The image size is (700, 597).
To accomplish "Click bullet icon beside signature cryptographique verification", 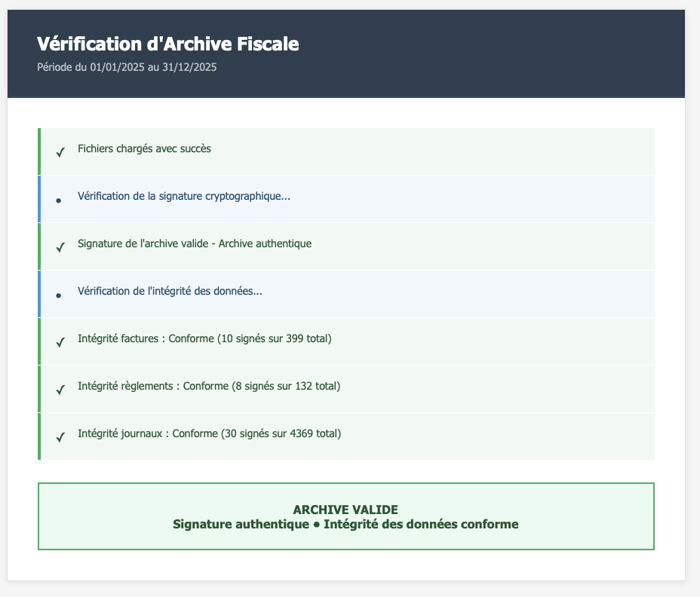I will [59, 201].
